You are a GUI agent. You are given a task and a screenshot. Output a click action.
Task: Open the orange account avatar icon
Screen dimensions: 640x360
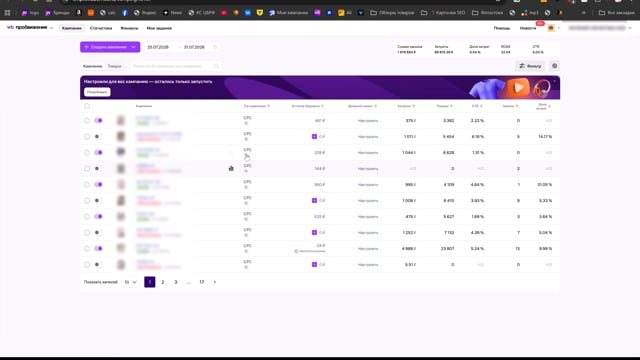tap(551, 28)
